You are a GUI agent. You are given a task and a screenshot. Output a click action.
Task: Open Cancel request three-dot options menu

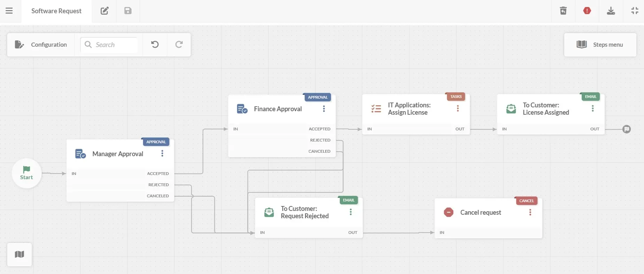[530, 212]
